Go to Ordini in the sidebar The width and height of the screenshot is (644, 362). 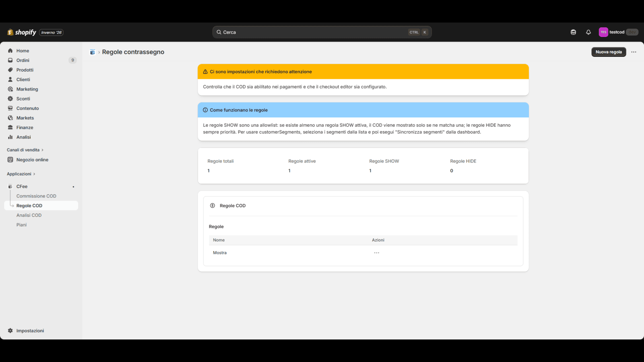(x=23, y=60)
